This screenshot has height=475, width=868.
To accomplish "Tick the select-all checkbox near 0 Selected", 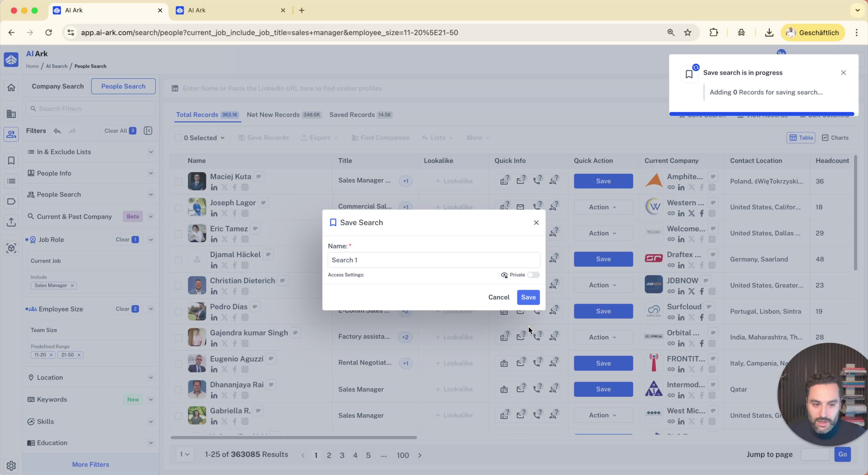I will pyautogui.click(x=178, y=138).
